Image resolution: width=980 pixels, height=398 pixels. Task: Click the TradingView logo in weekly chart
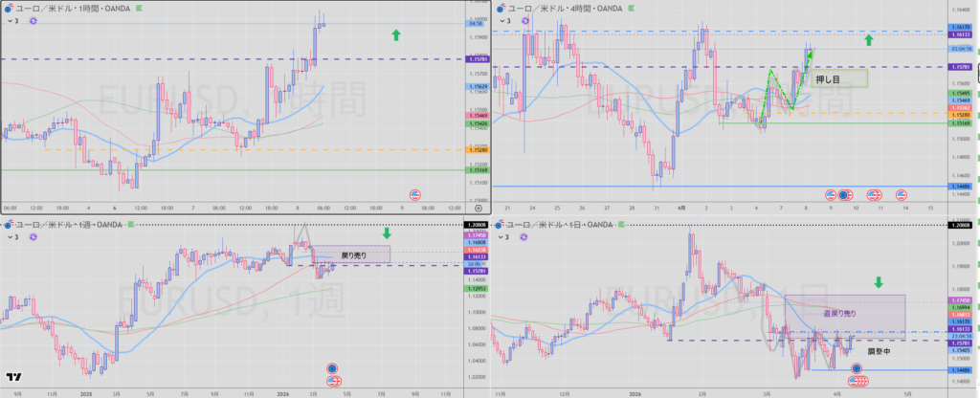click(13, 377)
